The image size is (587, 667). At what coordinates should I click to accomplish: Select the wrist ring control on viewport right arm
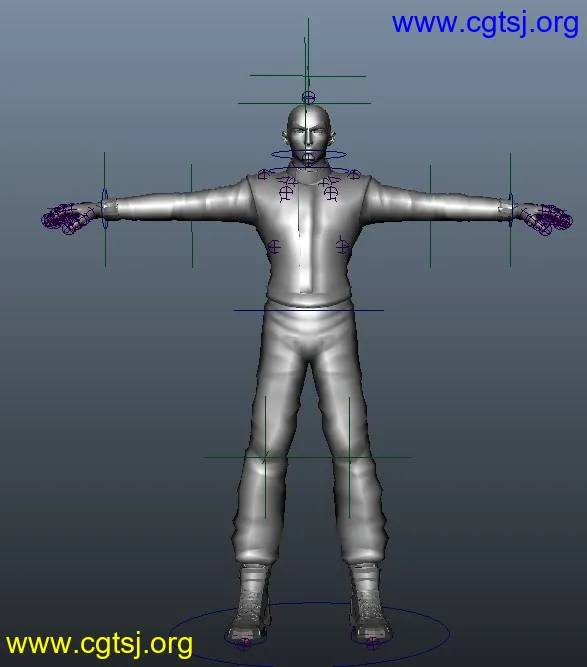click(x=510, y=209)
